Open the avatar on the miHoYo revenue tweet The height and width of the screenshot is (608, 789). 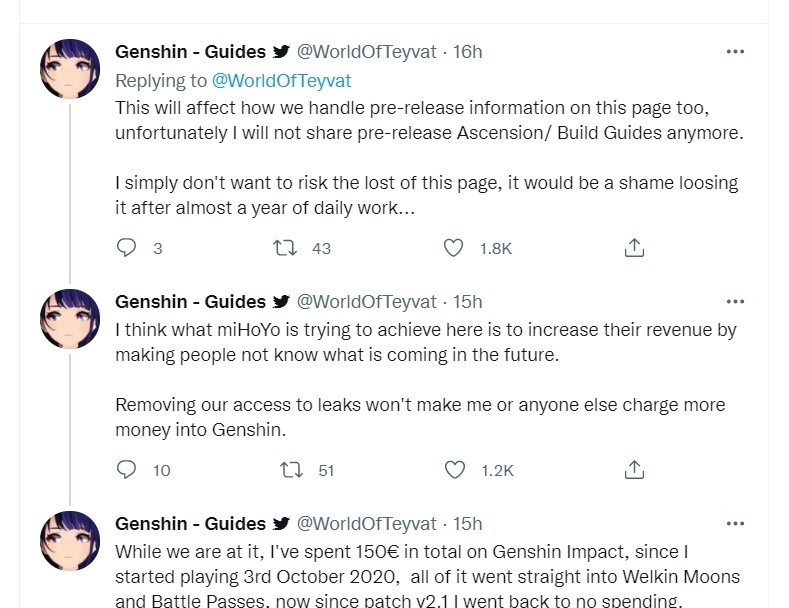(70, 319)
